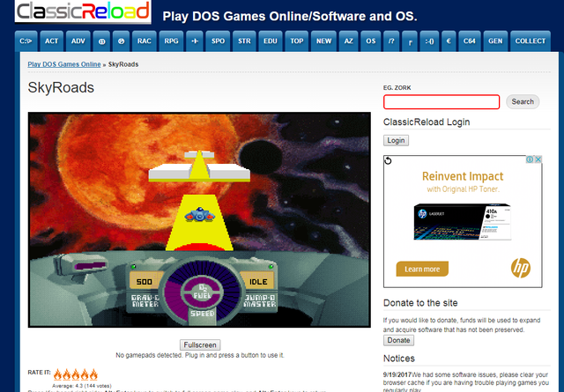
Task: Open the C:\> nav tab
Action: [26, 41]
